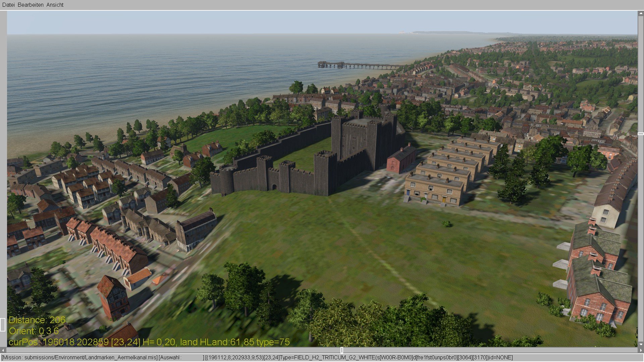Screen dimensions: 644x362
Task: Click the horizontal scrollbar thumb
Action: pyautogui.click(x=341, y=350)
